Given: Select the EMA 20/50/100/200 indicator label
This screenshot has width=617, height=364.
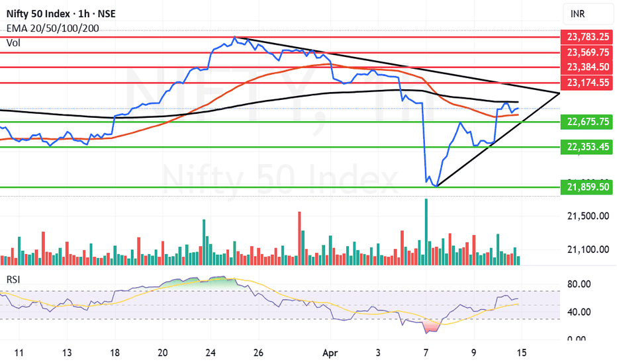Looking at the screenshot, I should [53, 28].
